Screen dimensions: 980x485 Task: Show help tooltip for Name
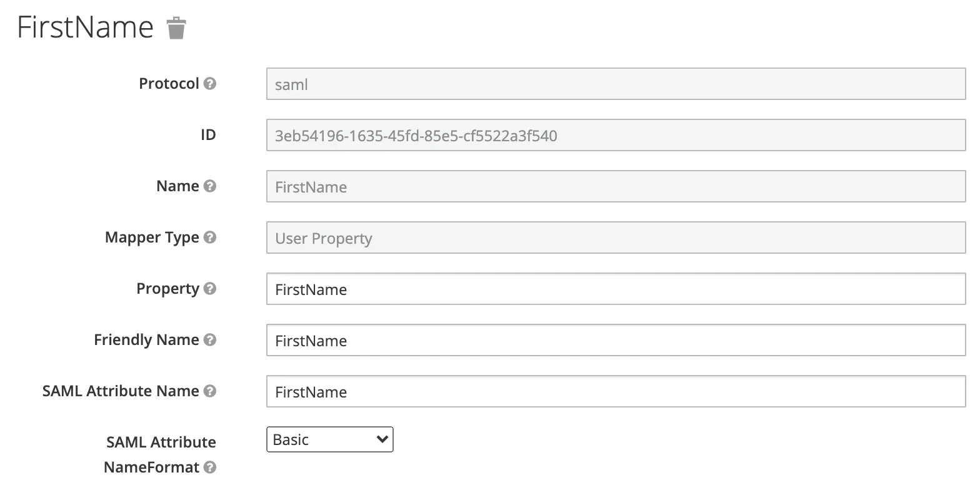[210, 186]
